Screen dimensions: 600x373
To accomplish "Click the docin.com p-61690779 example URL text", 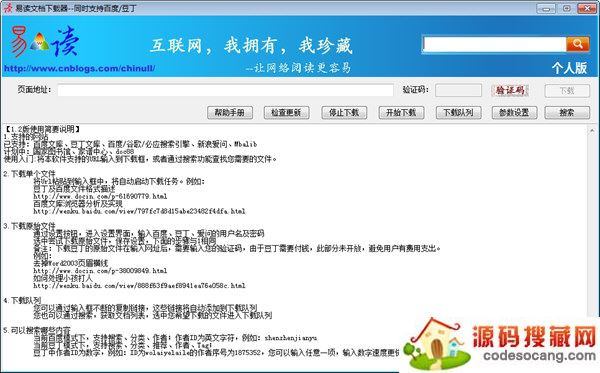I will tap(100, 196).
